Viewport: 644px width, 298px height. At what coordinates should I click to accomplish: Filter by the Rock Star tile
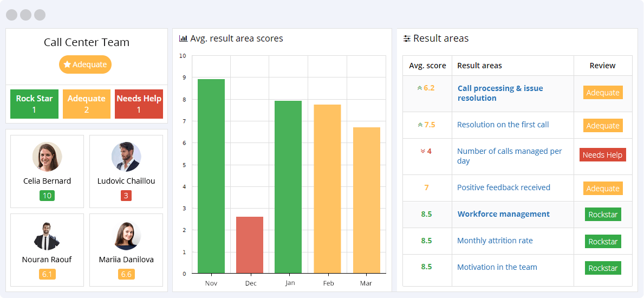coord(34,104)
